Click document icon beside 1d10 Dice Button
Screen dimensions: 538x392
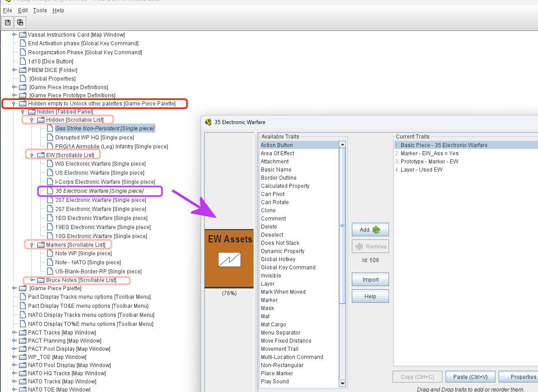tap(23, 62)
